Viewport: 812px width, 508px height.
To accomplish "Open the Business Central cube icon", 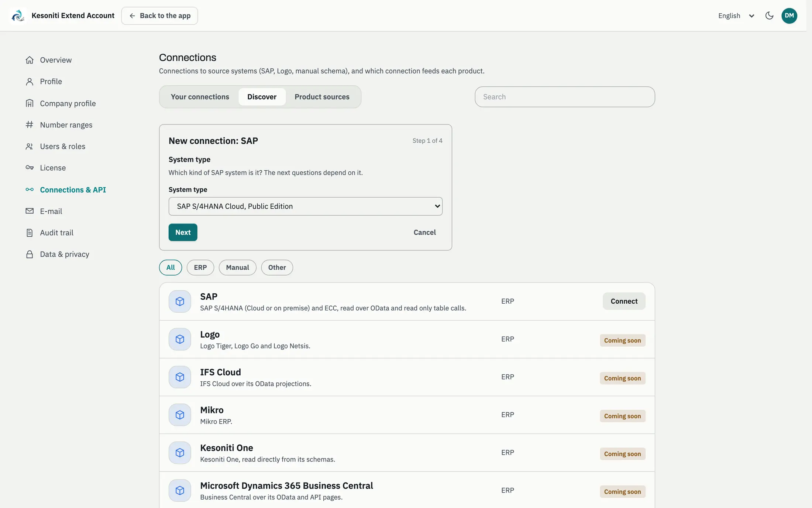I will coord(180,490).
